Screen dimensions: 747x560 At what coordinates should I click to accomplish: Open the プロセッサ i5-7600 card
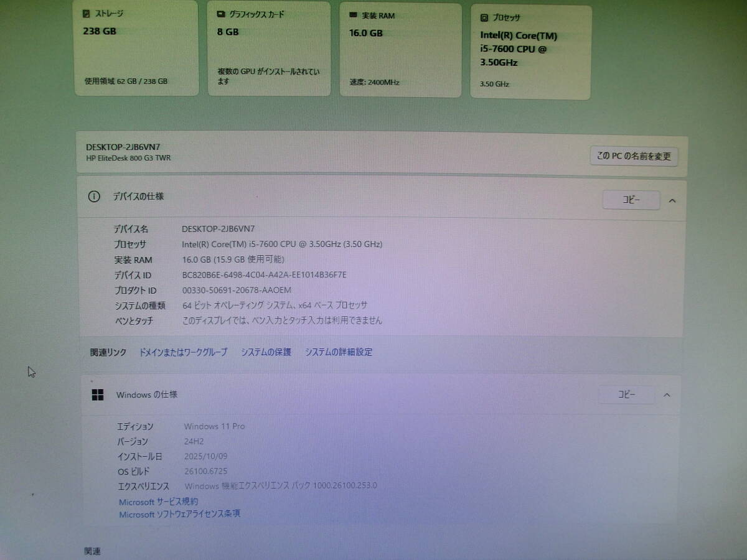click(530, 52)
